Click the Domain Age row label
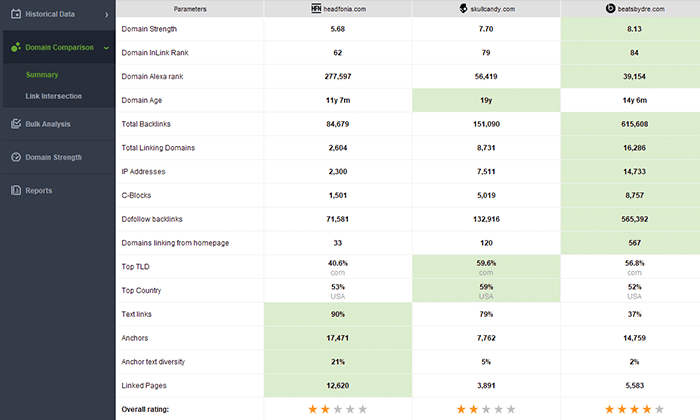Screen dimensions: 700x420 142,100
